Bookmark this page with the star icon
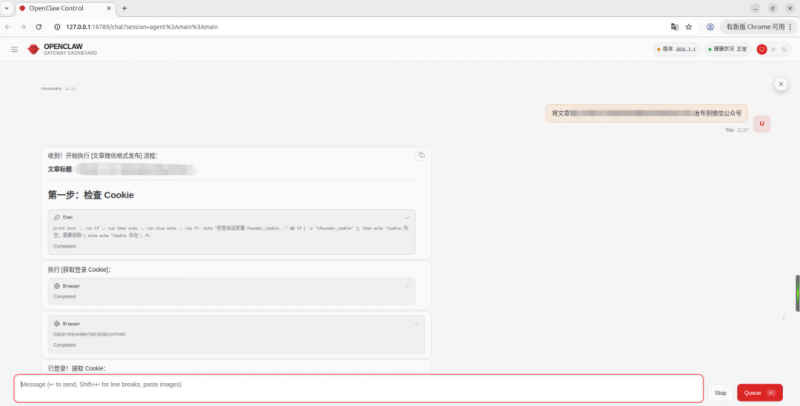Viewport: 800px width, 406px height. pyautogui.click(x=689, y=27)
